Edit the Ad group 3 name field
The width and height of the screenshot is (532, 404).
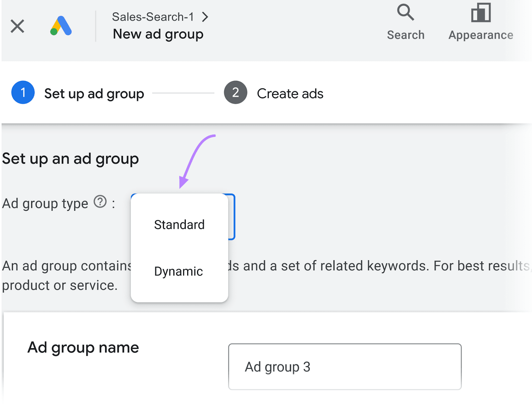345,367
